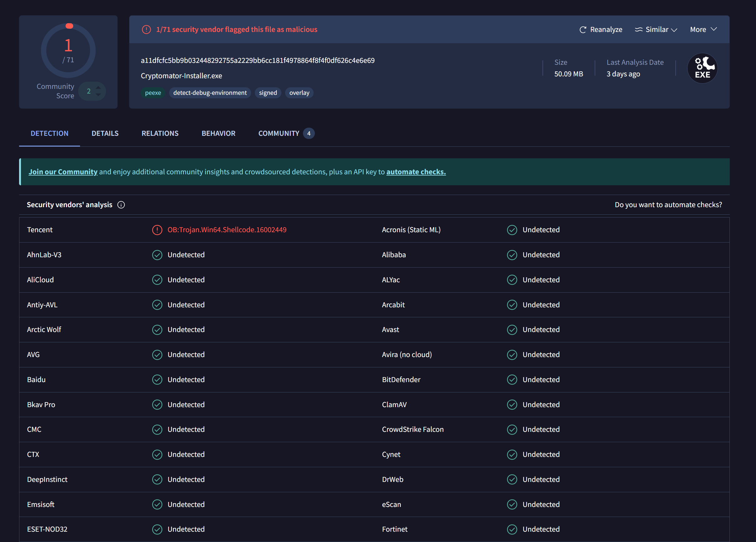Image resolution: width=756 pixels, height=542 pixels.
Task: Switch to the Details tab
Action: (x=105, y=133)
